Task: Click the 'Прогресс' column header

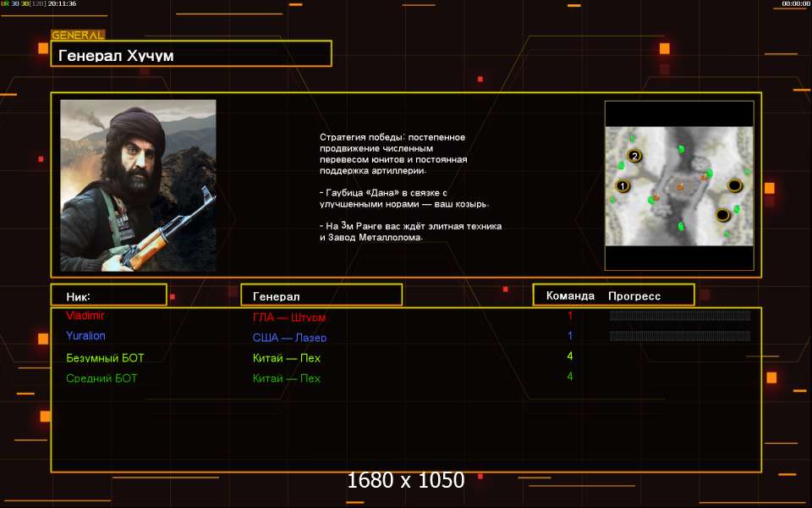Action: point(634,296)
